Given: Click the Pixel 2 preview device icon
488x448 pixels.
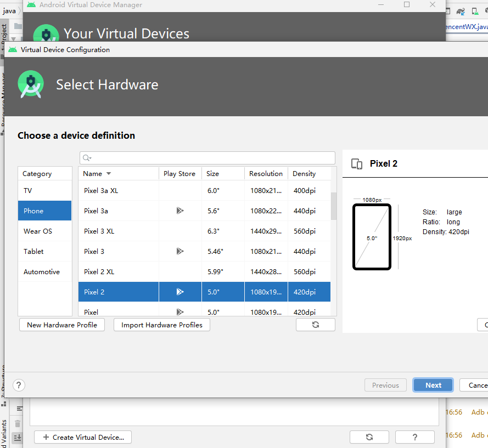Looking at the screenshot, I should [x=357, y=164].
